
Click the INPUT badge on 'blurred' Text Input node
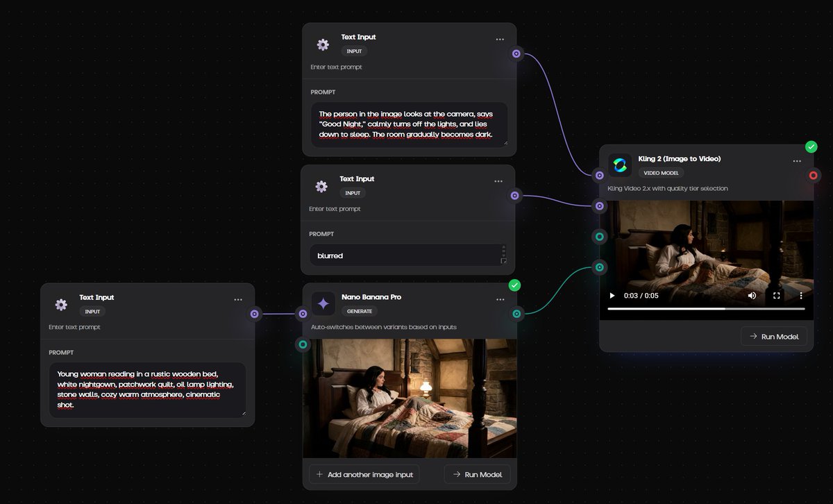[x=353, y=193]
